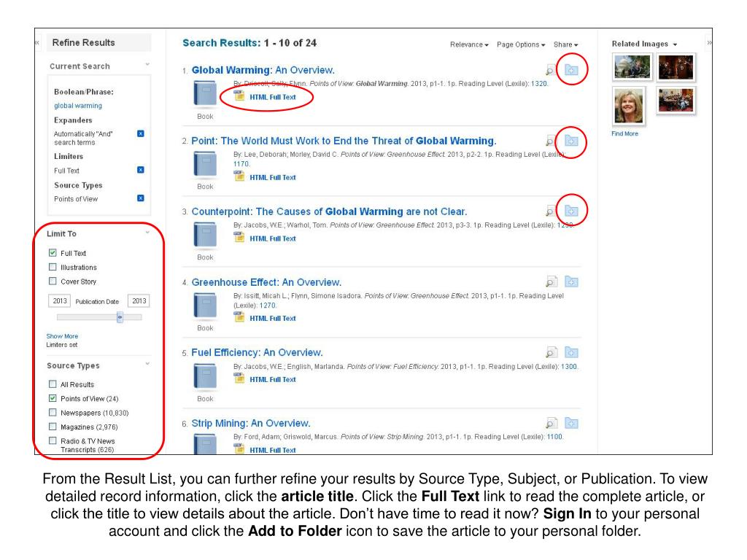Uncheck the Full Text limiter checkbox
The width and height of the screenshot is (747, 560).
click(x=53, y=253)
